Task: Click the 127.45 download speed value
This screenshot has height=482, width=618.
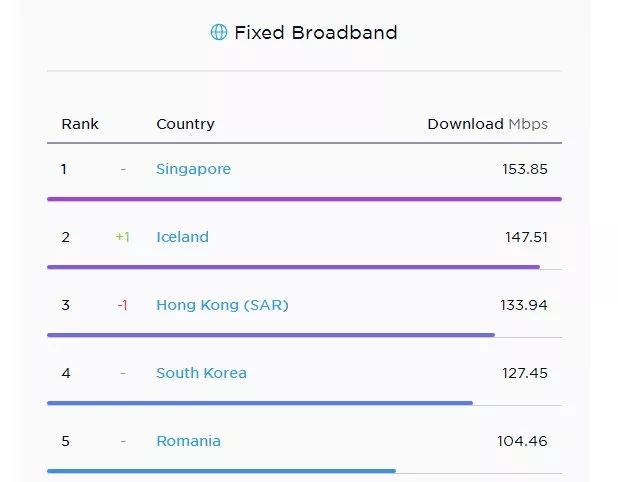Action: (524, 373)
